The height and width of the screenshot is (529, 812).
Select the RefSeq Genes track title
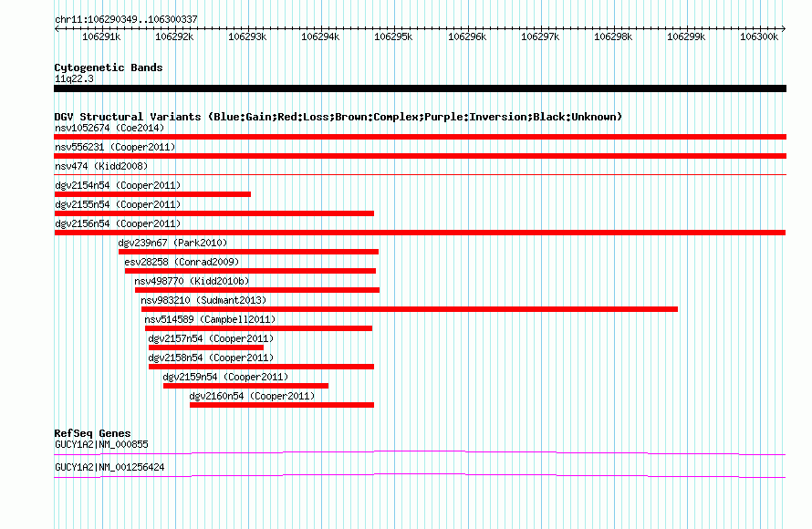pos(92,433)
